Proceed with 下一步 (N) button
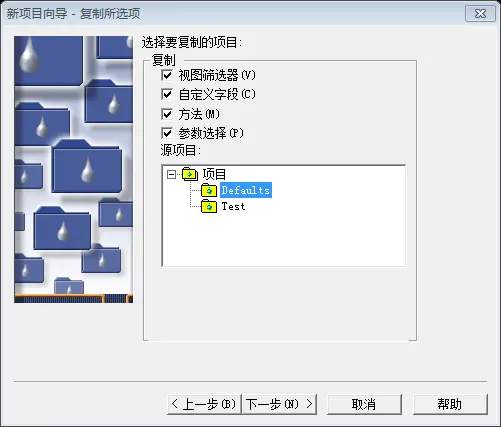 tap(280, 404)
